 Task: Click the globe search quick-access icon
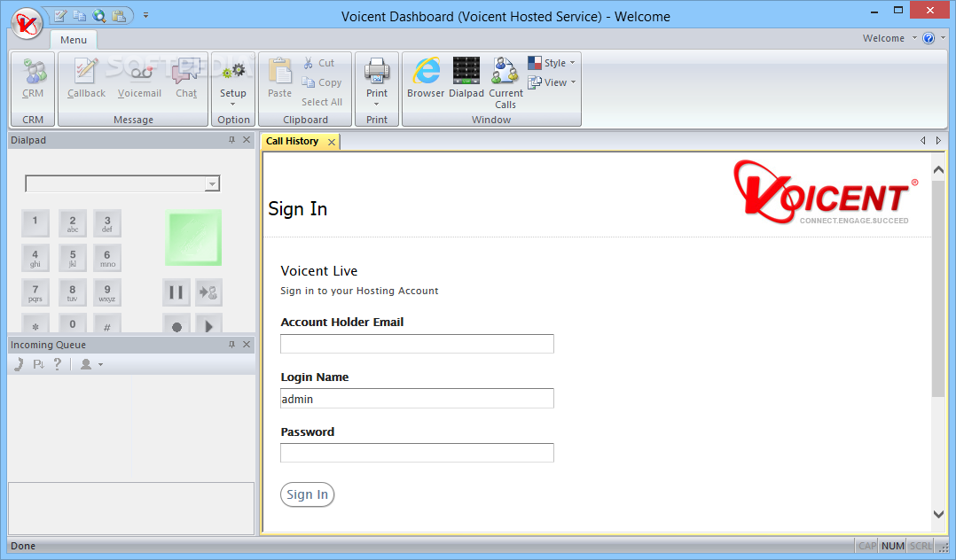(98, 15)
